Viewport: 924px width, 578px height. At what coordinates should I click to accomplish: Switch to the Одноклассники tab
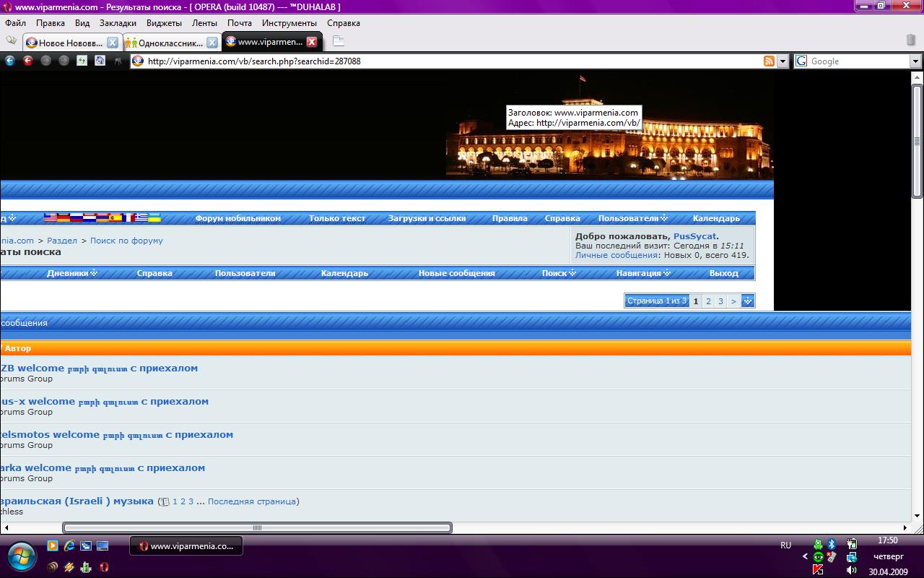170,43
